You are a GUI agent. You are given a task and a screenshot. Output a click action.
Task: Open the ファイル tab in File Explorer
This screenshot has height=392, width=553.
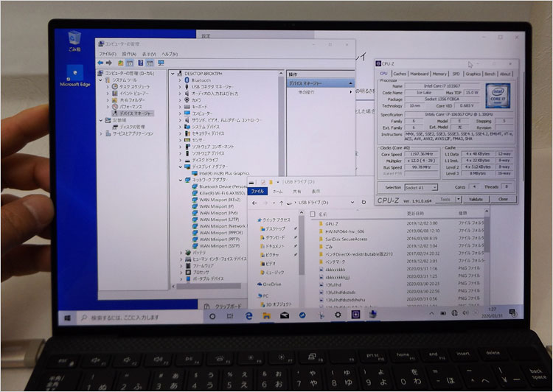pyautogui.click(x=258, y=191)
